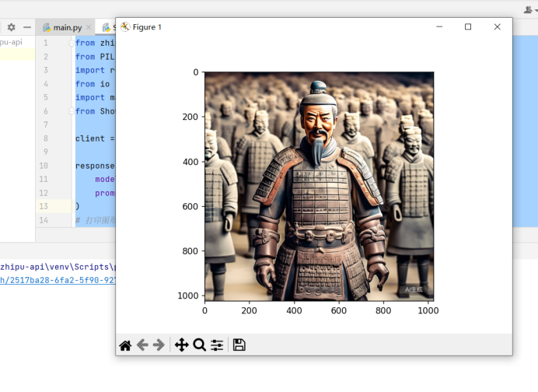Open the PyCharm settings gear icon
The height and width of the screenshot is (392, 538).
[x=12, y=27]
